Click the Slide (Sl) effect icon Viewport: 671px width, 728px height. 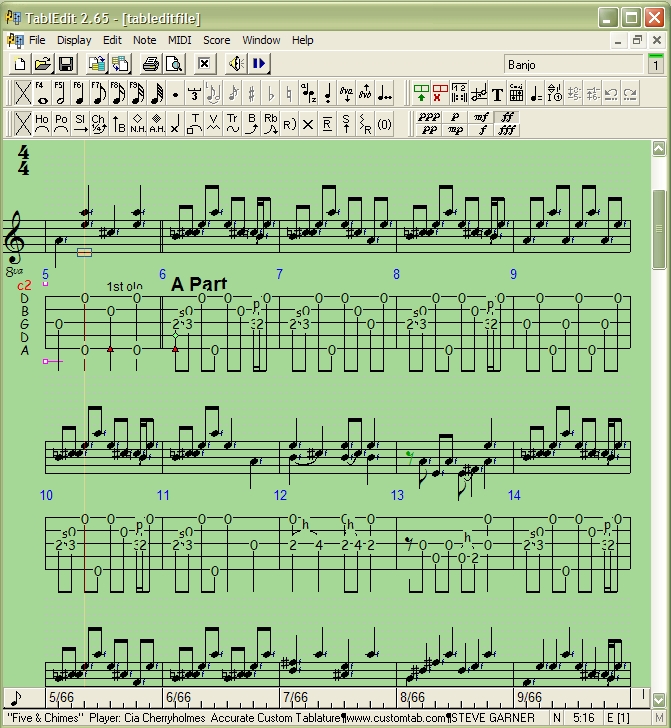click(79, 123)
